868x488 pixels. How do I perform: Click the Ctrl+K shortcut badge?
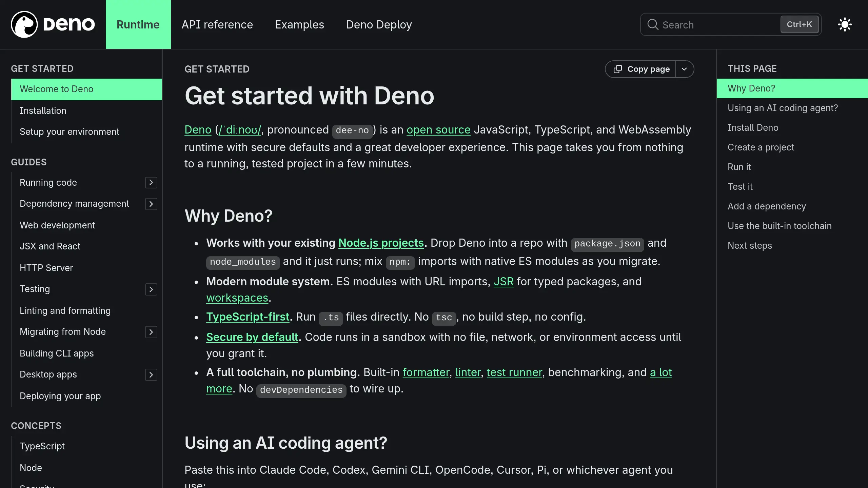[800, 24]
